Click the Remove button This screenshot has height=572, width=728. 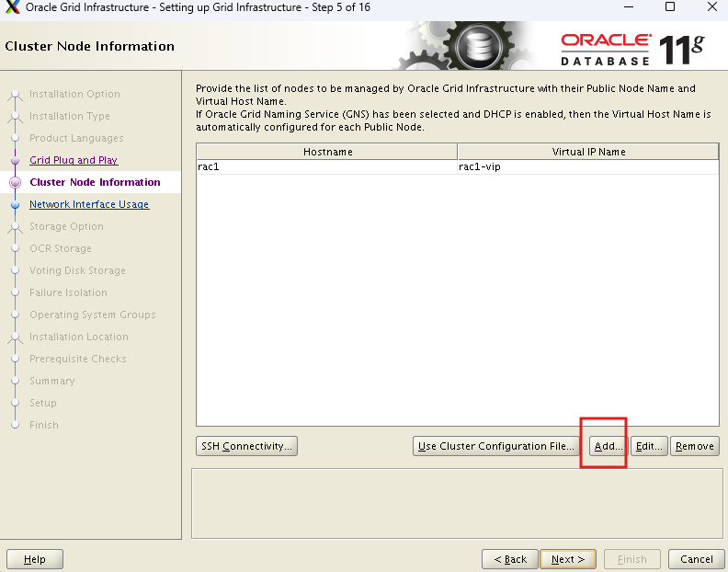tap(695, 446)
